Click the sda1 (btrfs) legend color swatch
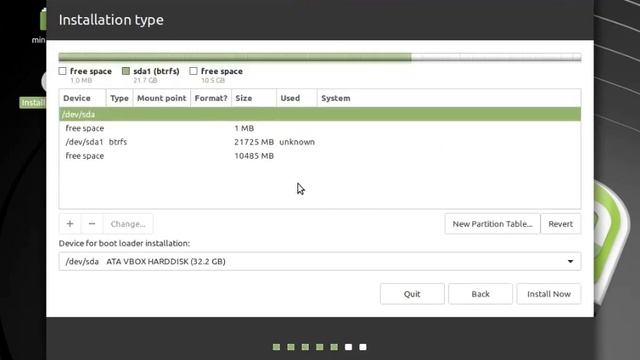 click(126, 71)
